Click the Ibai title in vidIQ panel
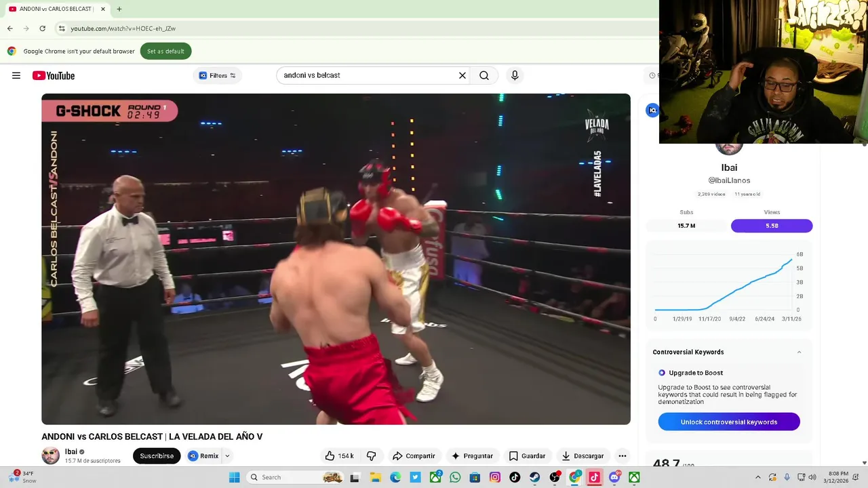Image resolution: width=868 pixels, height=488 pixels. click(x=729, y=167)
